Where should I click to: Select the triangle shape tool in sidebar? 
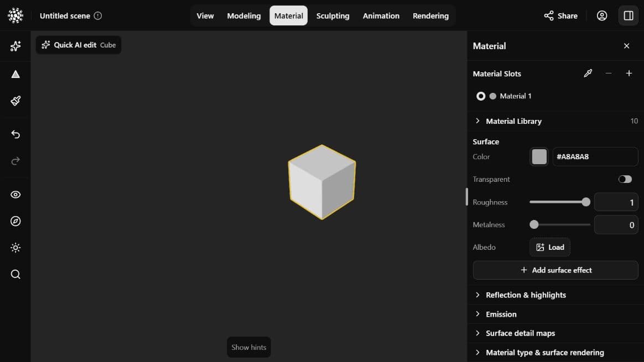tap(15, 74)
